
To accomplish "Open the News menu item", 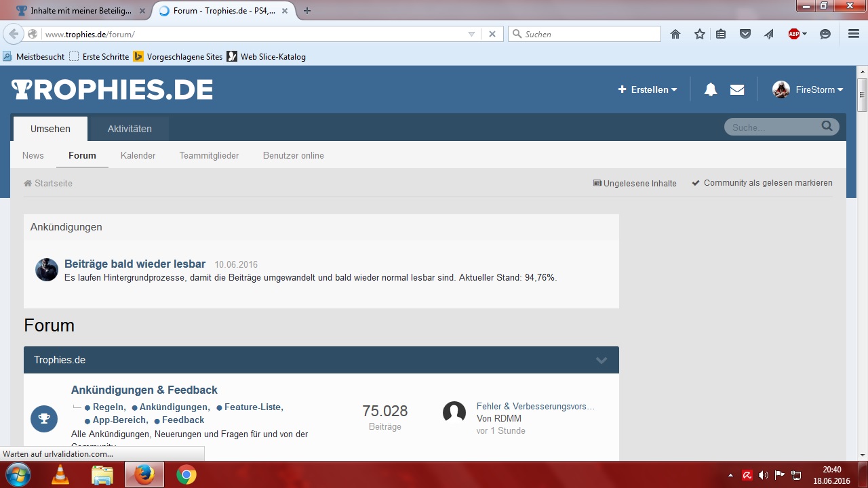I will (33, 155).
